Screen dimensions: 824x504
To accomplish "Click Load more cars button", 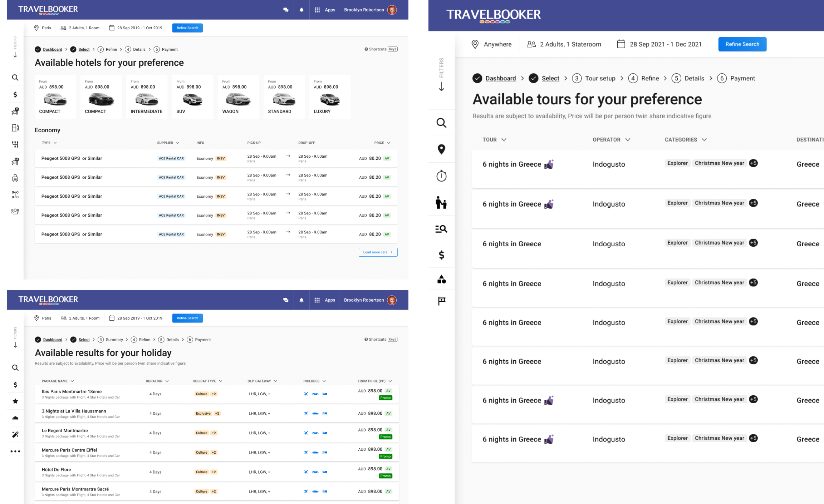I will click(378, 252).
